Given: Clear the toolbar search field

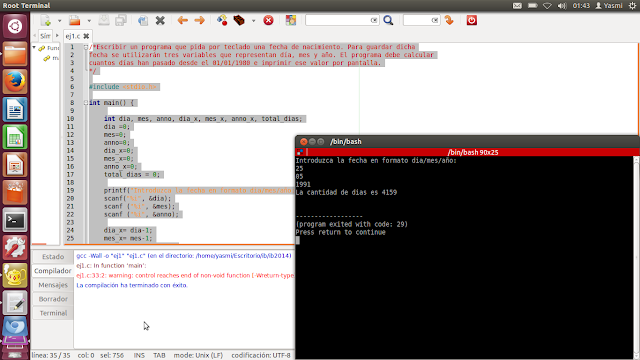Looking at the screenshot, I should [374, 20].
